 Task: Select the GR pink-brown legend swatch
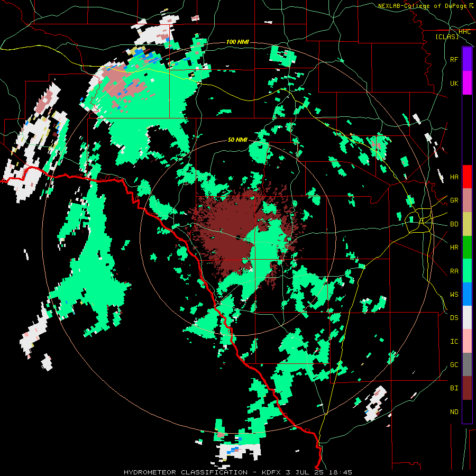[x=467, y=200]
